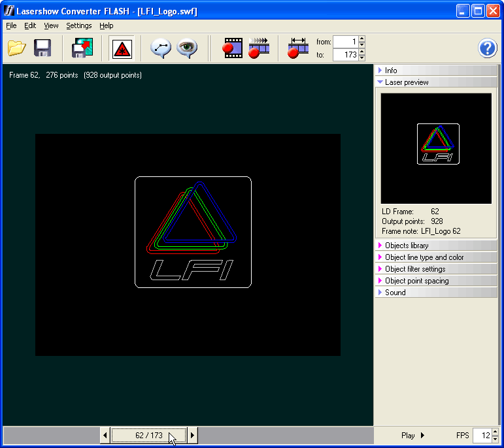Open the Edit menu
This screenshot has height=448, width=504.
coord(30,25)
